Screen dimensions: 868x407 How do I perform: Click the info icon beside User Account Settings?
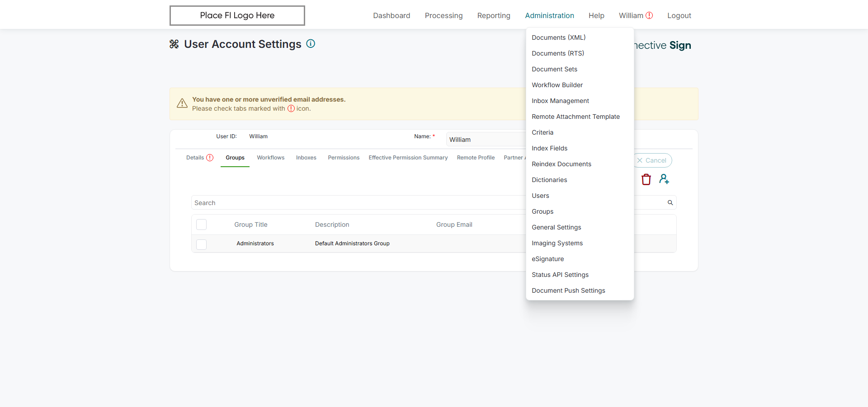(311, 44)
